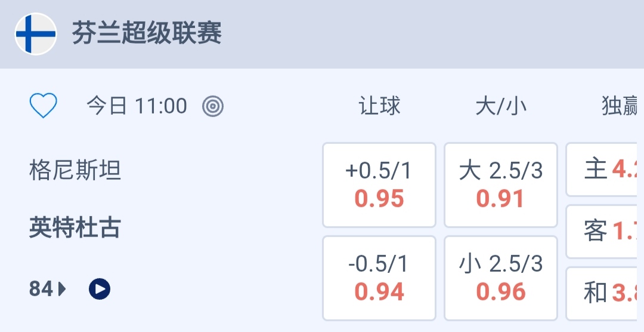Expand the 84 more markets arrow
644x332 pixels.
coord(62,289)
